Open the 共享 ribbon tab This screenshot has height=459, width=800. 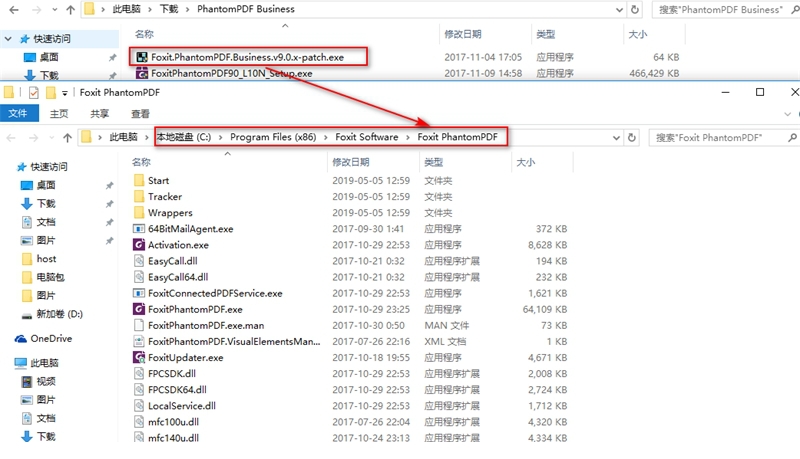click(99, 114)
